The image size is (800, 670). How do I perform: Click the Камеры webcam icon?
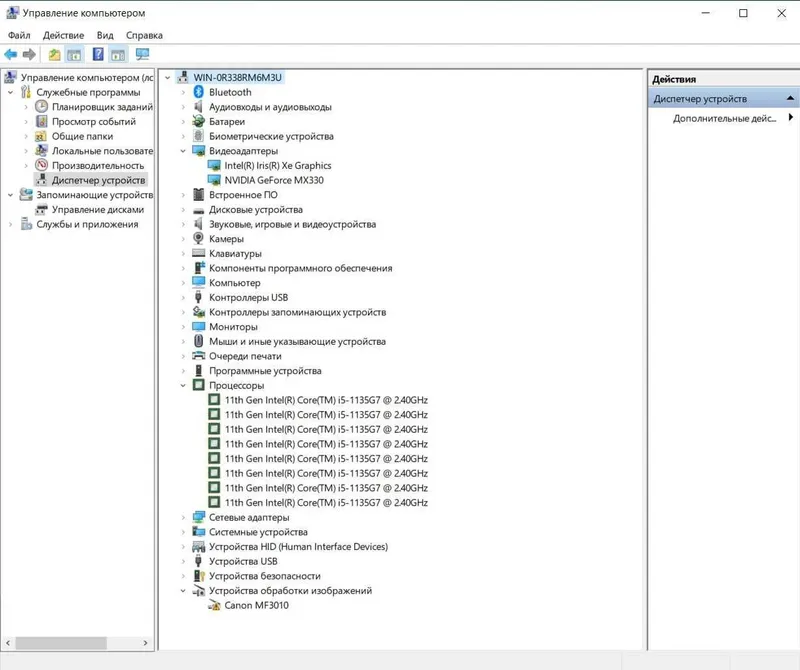tap(198, 239)
